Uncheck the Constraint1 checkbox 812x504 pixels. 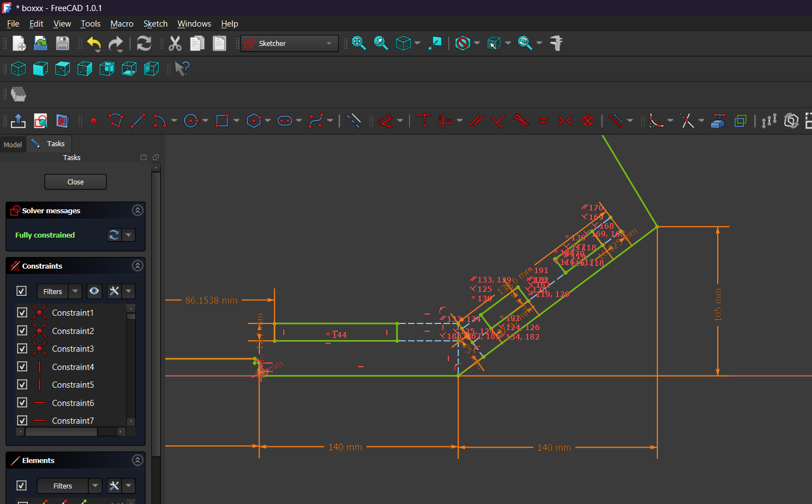pos(22,312)
